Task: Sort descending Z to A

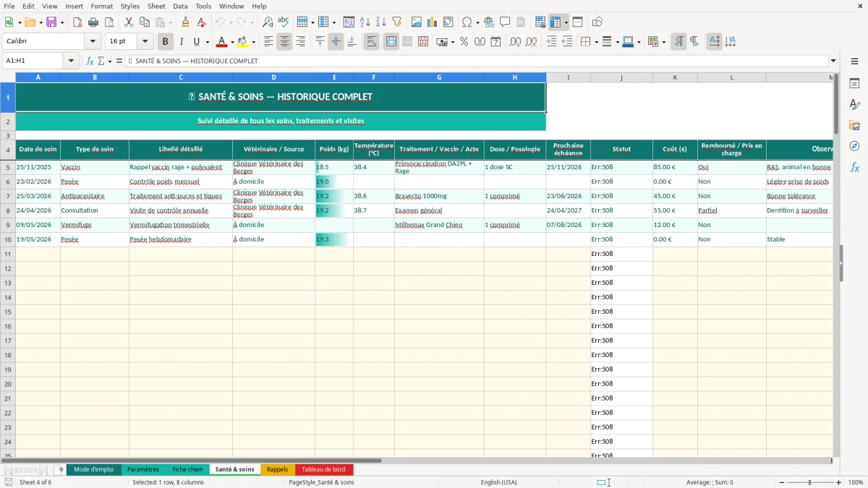Action: point(380,22)
